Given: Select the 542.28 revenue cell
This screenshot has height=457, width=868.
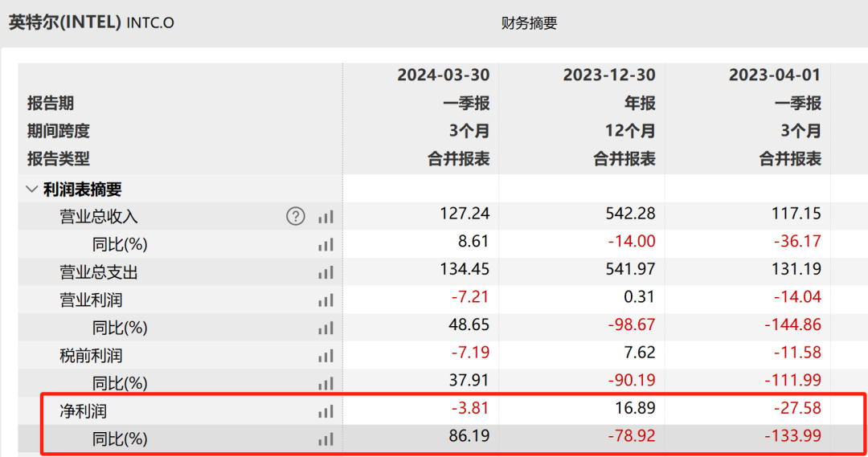Looking at the screenshot, I should click(631, 214).
